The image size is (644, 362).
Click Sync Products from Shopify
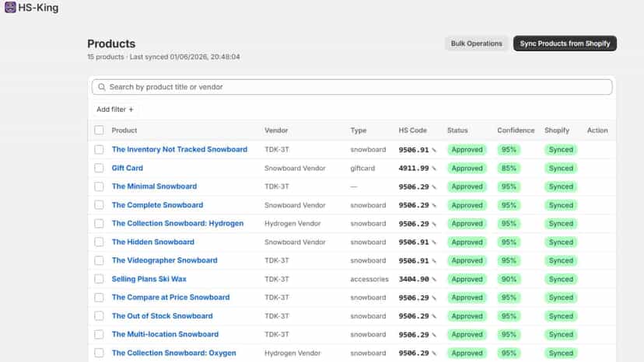point(565,44)
